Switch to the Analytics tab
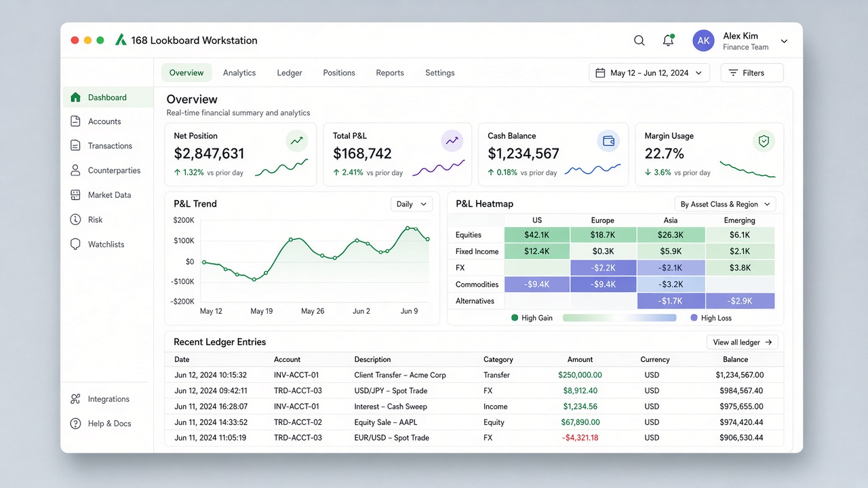Viewport: 868px width, 488px height. 239,73
